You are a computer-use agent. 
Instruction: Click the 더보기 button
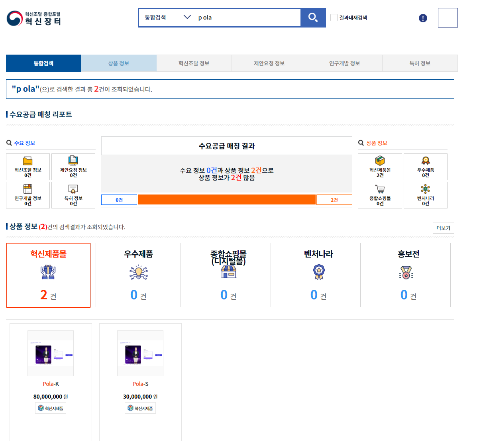443,228
